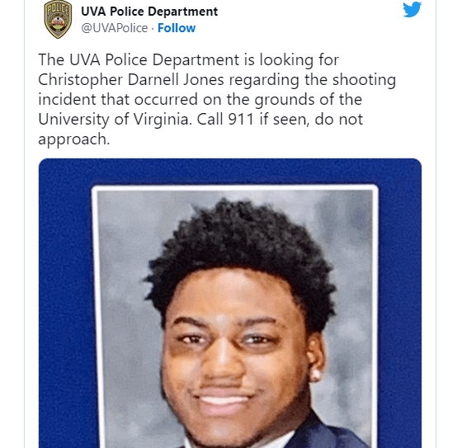Image resolution: width=476 pixels, height=448 pixels.
Task: Click the name 'Christopher Darnell Jones' in tweet
Action: point(131,80)
